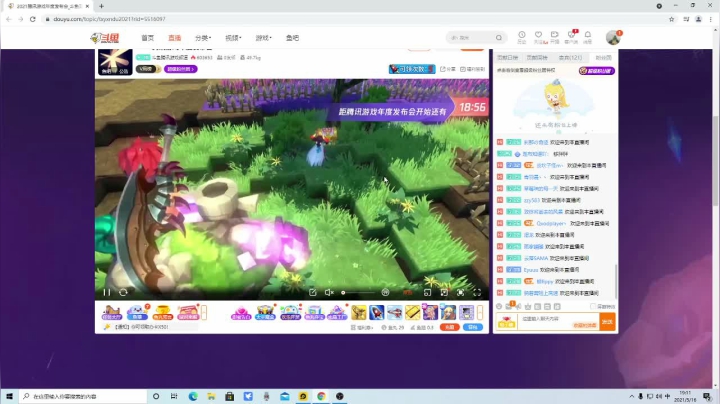Open the crown noble icon in chat

point(528,306)
